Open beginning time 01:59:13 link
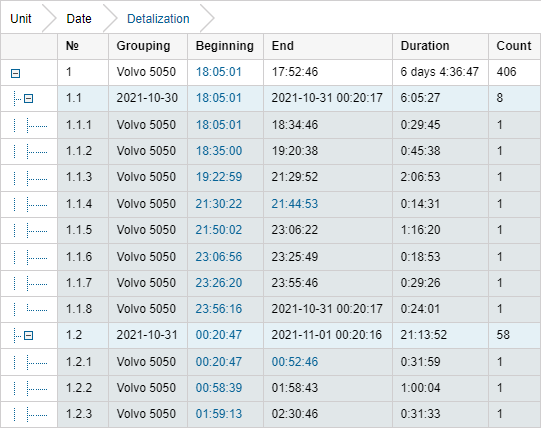 (x=219, y=414)
